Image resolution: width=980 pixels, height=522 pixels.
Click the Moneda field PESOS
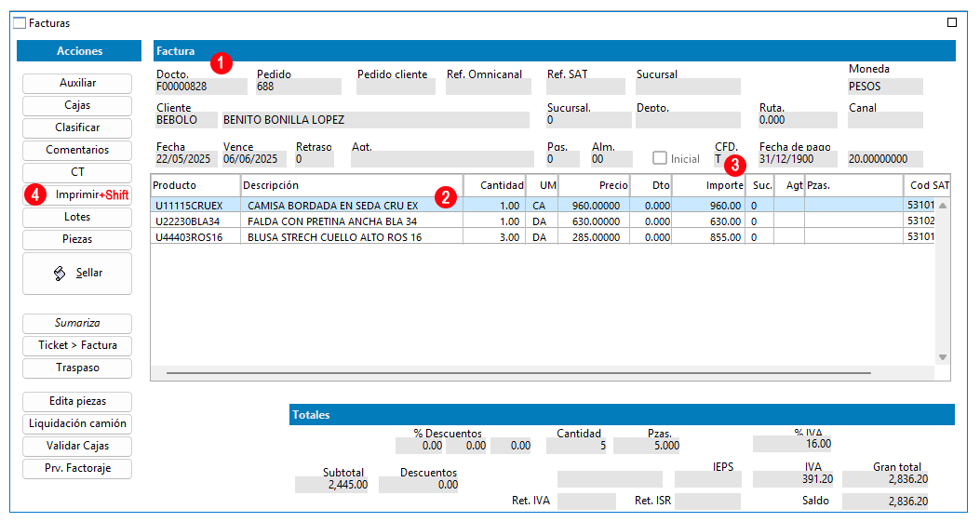[x=885, y=87]
